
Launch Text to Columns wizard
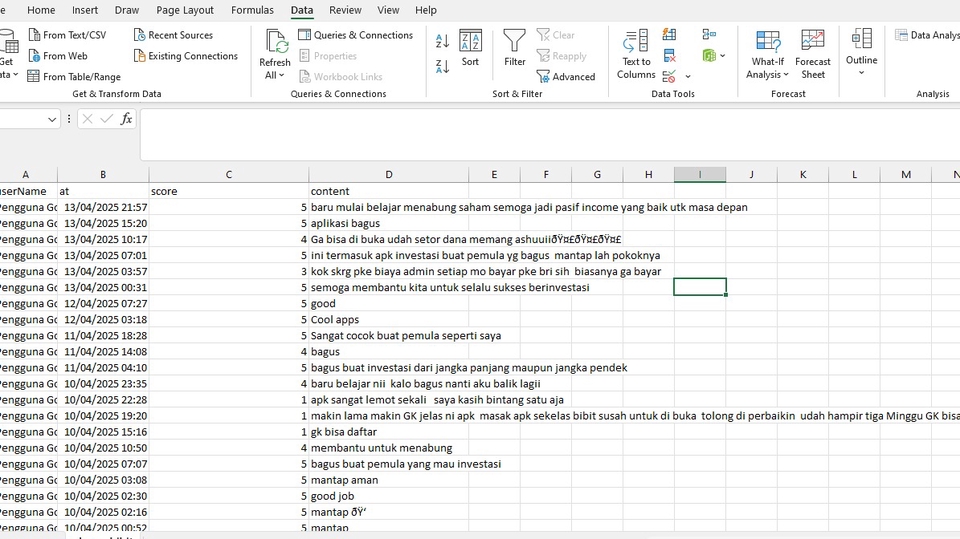[636, 55]
